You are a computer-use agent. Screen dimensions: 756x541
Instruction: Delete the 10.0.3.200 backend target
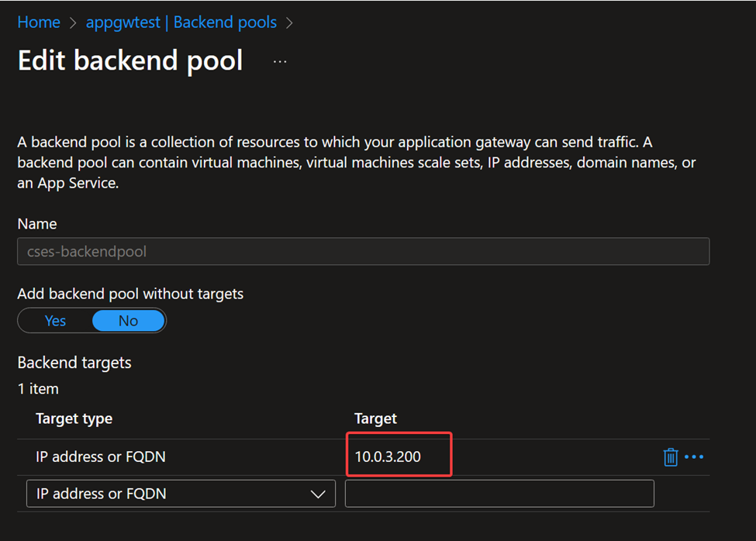coord(671,457)
